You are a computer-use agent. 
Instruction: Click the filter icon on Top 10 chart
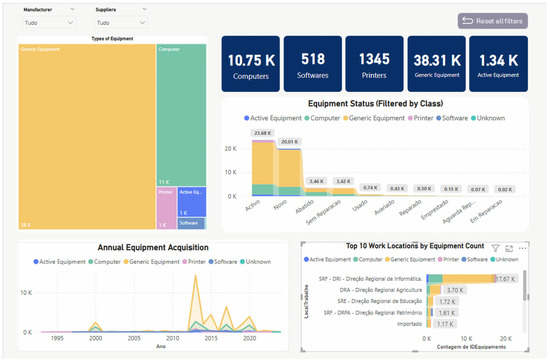[x=495, y=248]
